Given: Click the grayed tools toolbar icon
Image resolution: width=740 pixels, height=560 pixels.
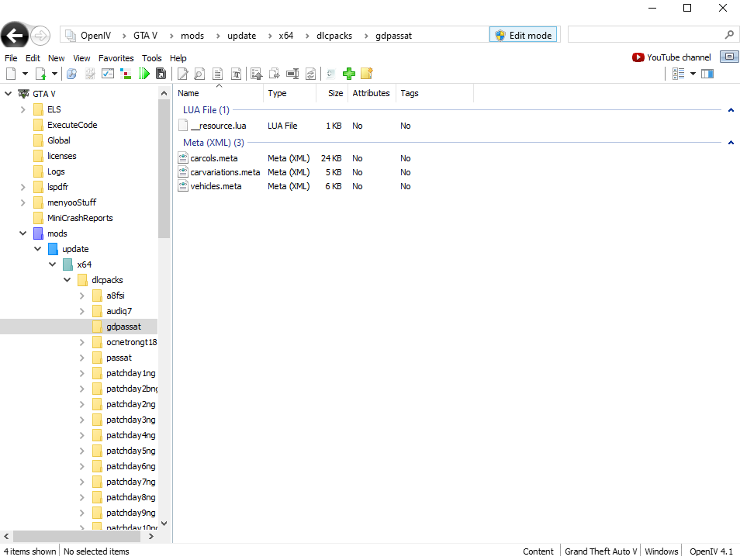Looking at the screenshot, I should (x=90, y=74).
